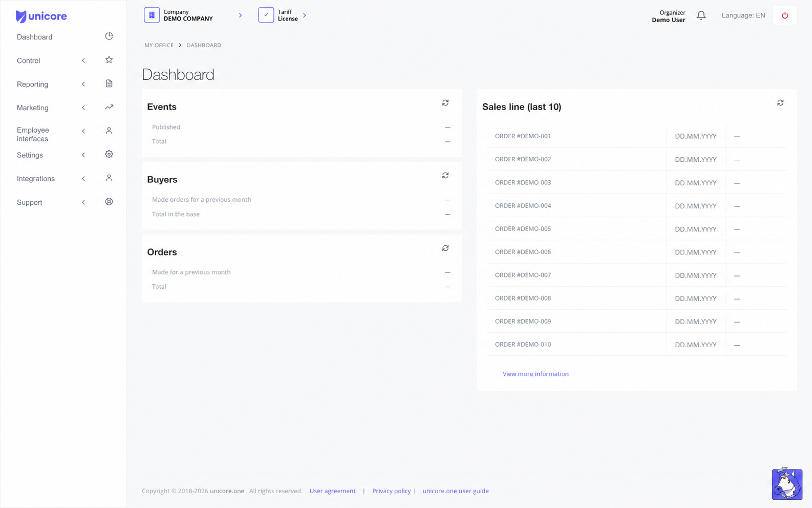Screen dimensions: 812x508
Task: Click unicore.one in the copyright footer
Action: pos(227,491)
